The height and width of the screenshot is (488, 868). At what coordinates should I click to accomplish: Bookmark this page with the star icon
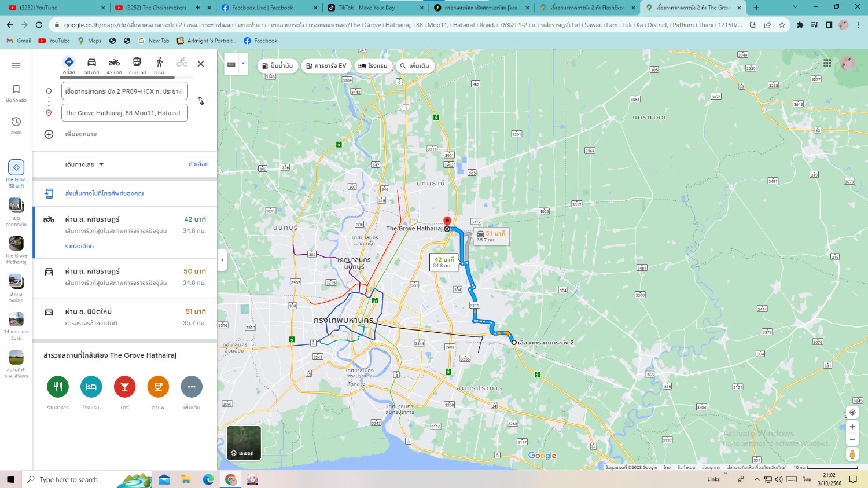[782, 25]
